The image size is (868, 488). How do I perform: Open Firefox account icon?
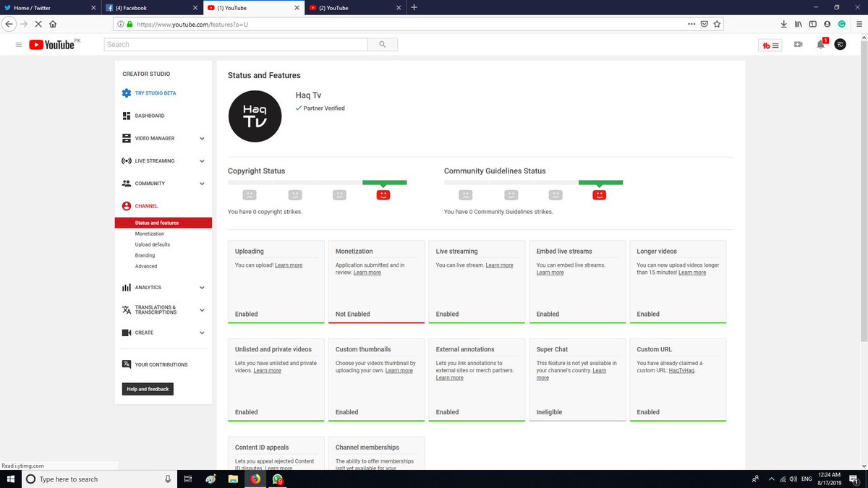pyautogui.click(x=827, y=24)
